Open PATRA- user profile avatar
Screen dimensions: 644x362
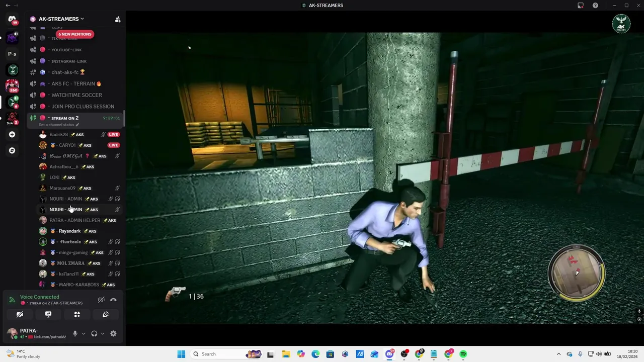click(12, 333)
